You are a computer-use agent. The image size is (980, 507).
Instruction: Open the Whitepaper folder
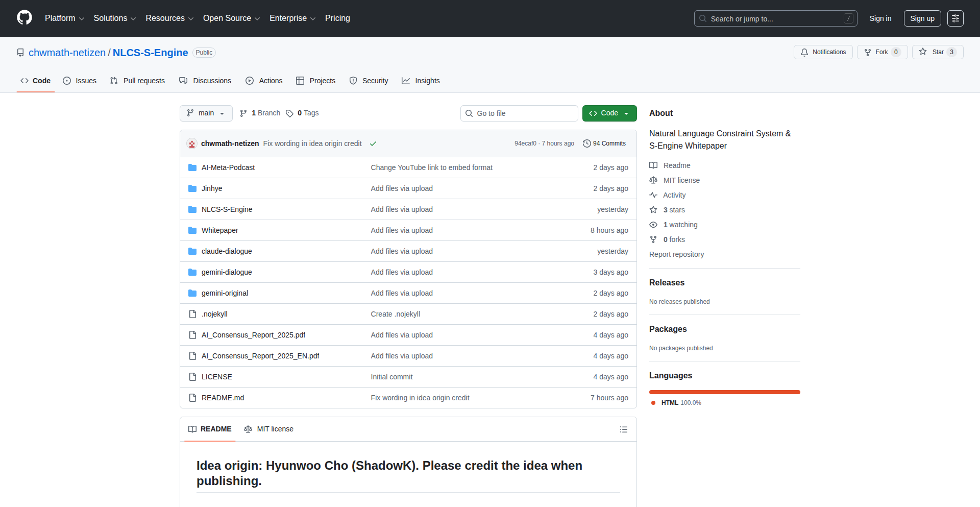click(219, 230)
